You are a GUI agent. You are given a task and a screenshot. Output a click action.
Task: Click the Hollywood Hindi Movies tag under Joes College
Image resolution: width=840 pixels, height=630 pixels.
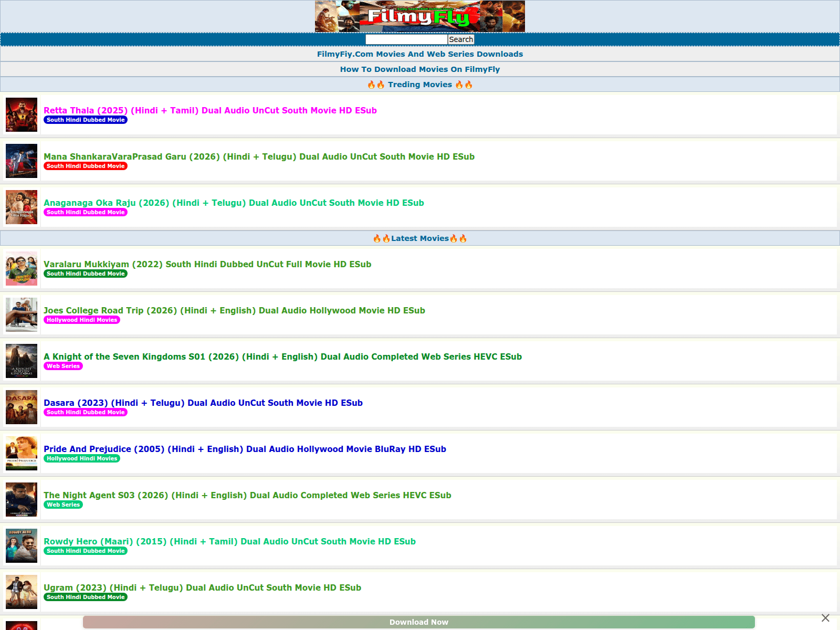click(81, 320)
